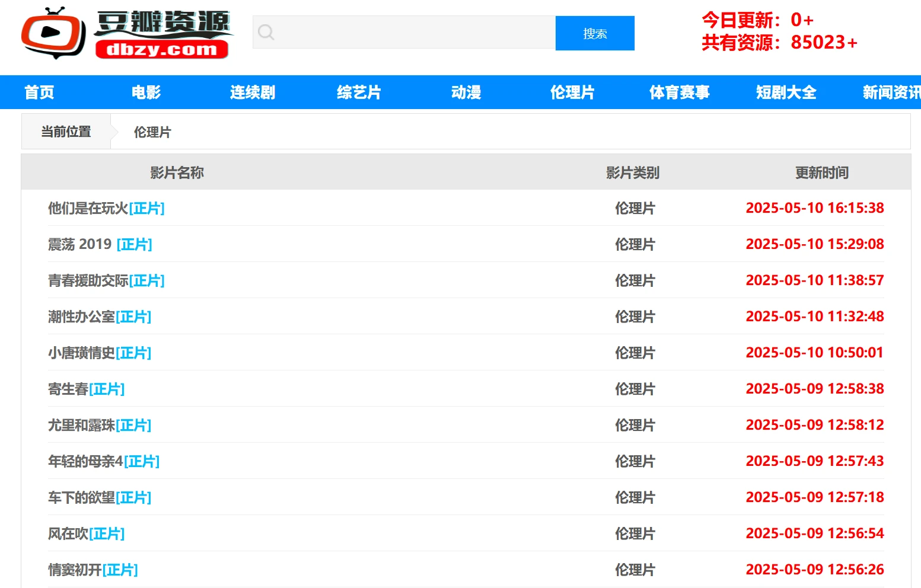Open the 新闻资讯 navigation item
921x588 pixels.
pyautogui.click(x=891, y=92)
